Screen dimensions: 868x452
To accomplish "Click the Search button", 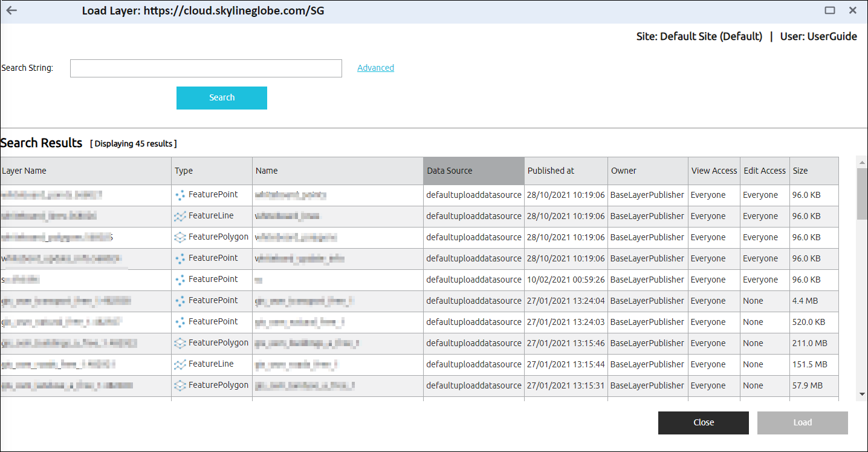I will [222, 98].
